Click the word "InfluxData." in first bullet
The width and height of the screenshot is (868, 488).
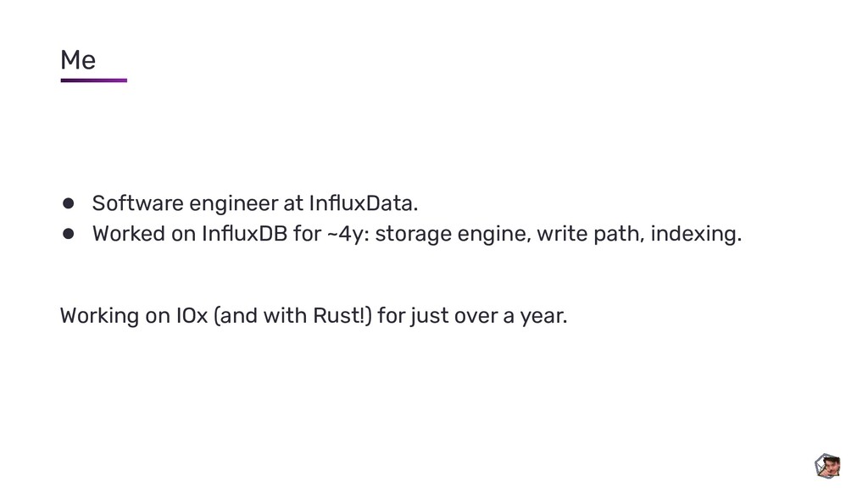tap(363, 203)
